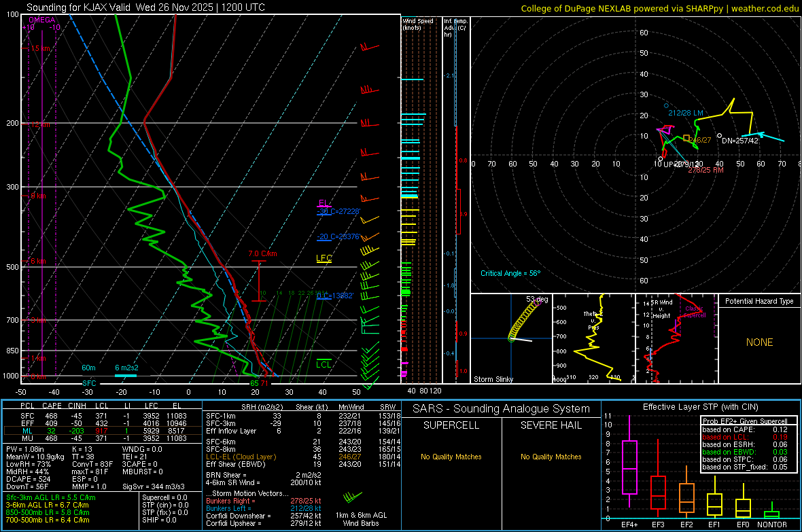Click the Classic Supercell label
This screenshot has width=802, height=532.
click(x=695, y=312)
